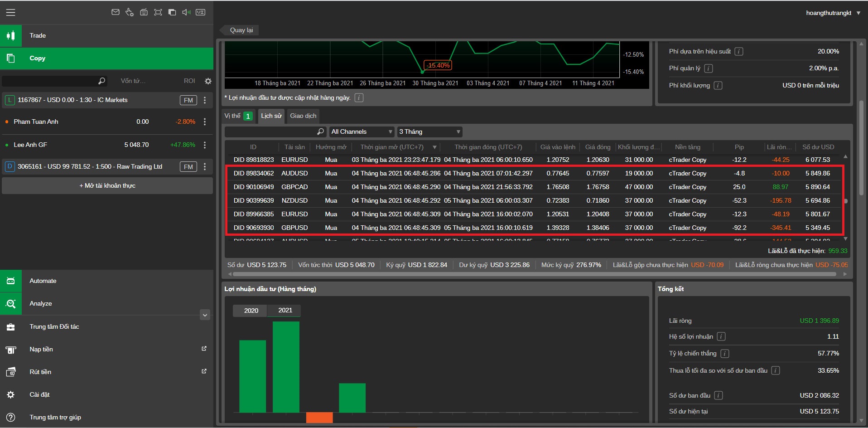Open QuickTrade click settings icon
The image size is (868, 428).
coord(130,12)
